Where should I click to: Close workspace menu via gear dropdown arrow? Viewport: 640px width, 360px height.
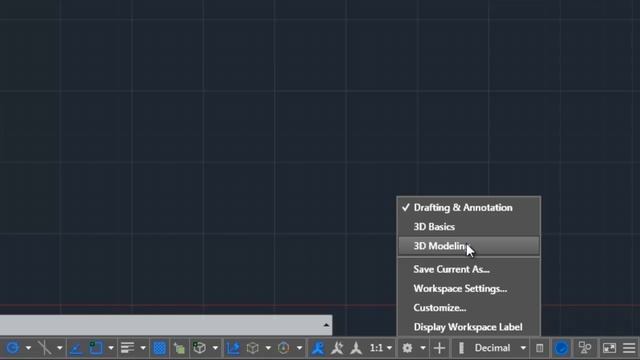pyautogui.click(x=423, y=348)
